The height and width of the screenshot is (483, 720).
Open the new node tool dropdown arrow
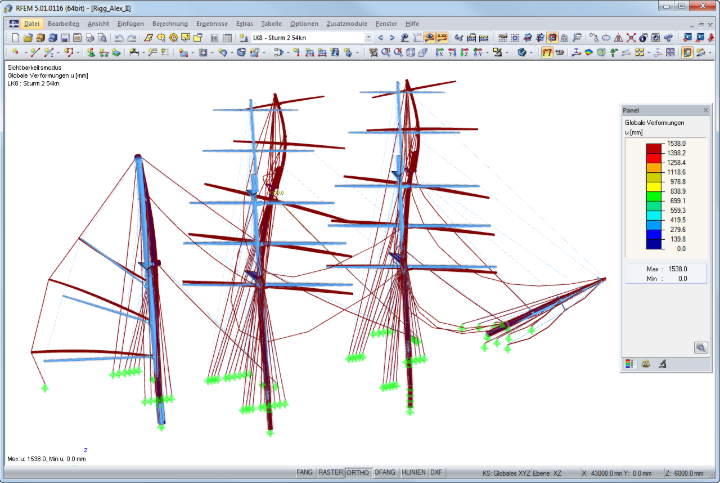(25, 53)
